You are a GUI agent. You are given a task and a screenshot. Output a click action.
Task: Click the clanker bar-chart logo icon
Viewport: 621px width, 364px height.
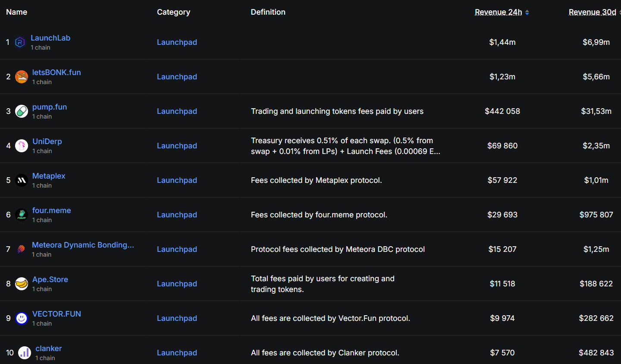[x=25, y=353]
